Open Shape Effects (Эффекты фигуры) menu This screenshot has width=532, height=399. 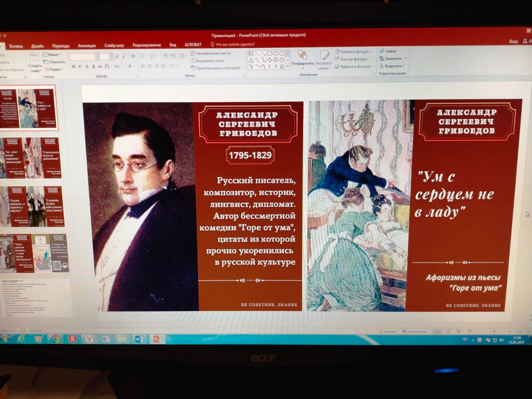click(x=354, y=66)
